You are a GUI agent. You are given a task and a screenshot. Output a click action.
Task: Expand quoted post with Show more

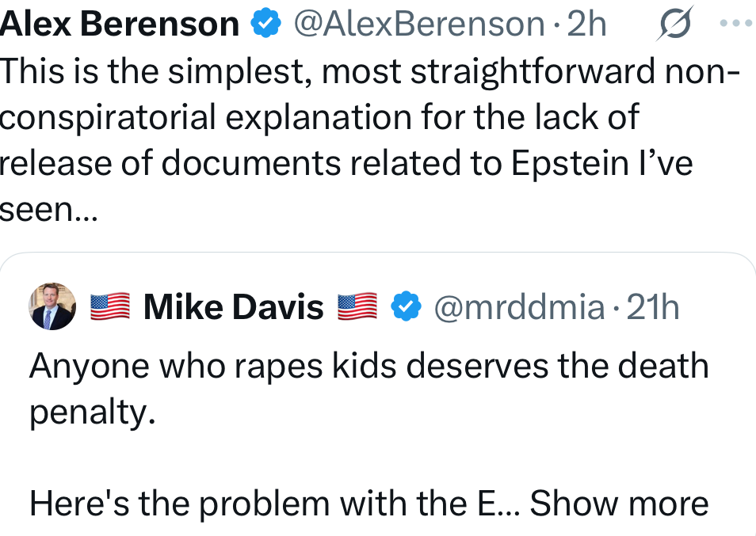[619, 503]
